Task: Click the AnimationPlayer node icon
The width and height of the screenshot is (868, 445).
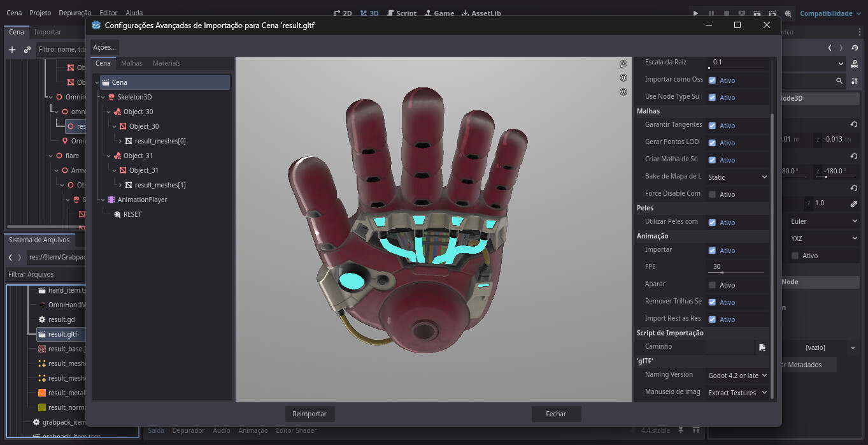Action: [x=111, y=200]
